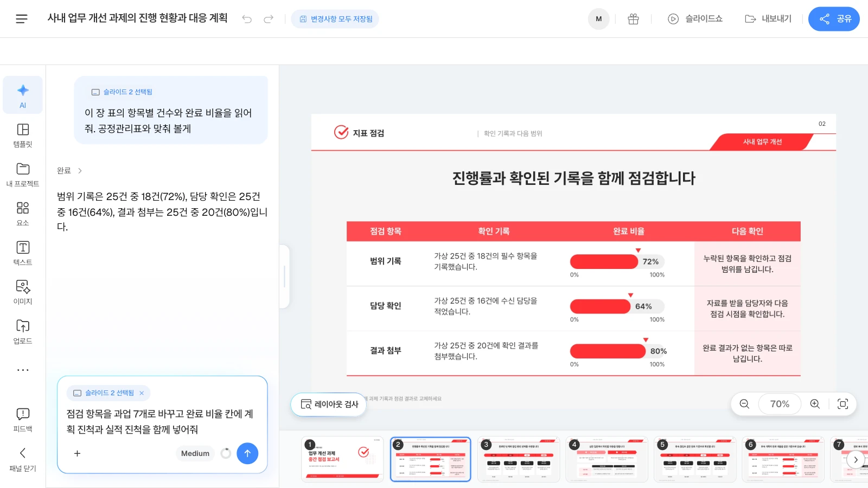Screen dimensions: 868x488
Task: Click 변경사항 모두 저장됨 status badge
Action: click(335, 19)
